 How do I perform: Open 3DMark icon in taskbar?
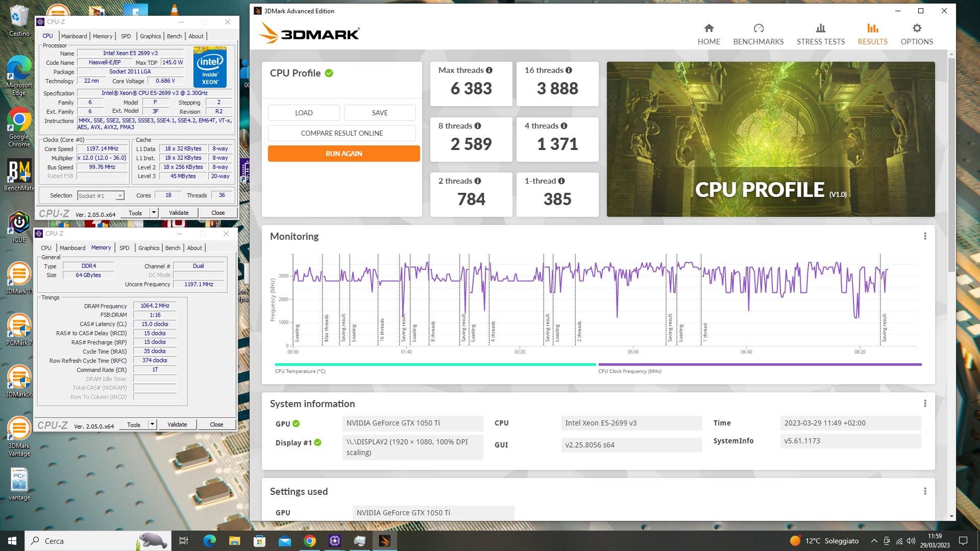click(385, 541)
